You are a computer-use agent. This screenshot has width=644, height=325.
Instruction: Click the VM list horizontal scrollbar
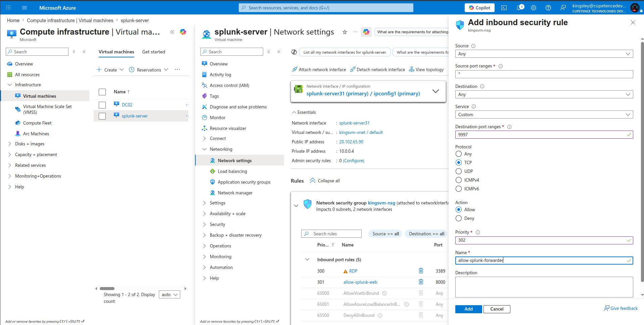(107, 288)
